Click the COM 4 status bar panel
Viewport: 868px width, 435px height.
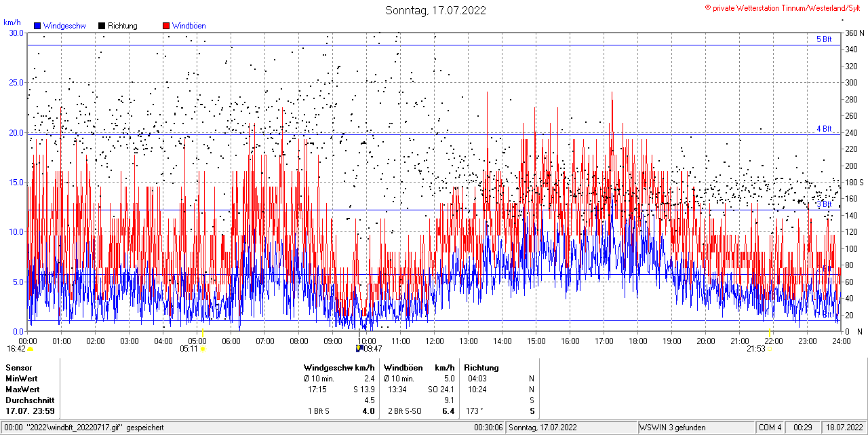770,428
